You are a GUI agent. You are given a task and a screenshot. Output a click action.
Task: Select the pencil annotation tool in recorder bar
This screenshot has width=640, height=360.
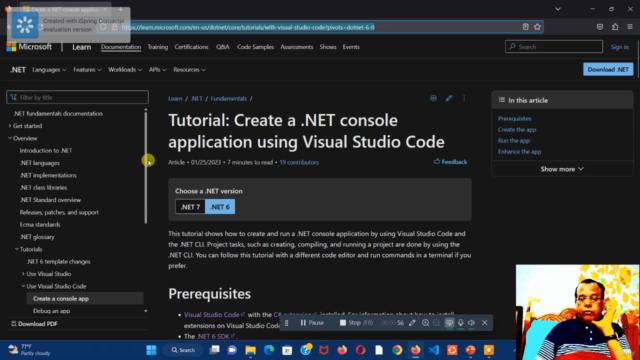coord(412,323)
